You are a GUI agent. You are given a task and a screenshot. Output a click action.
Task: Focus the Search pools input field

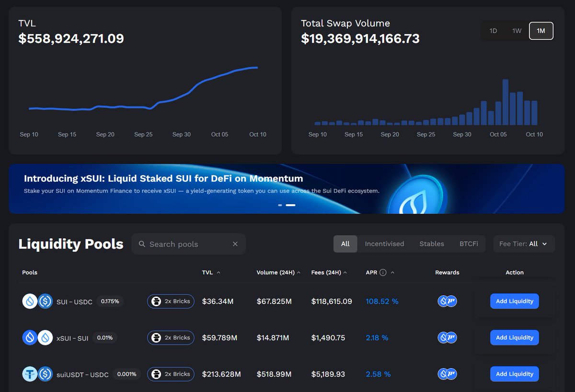point(188,244)
